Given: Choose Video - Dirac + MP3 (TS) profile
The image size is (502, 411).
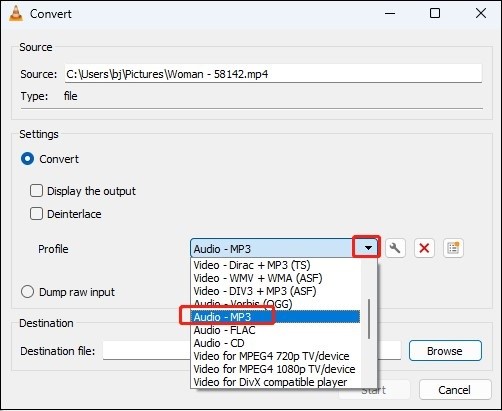Looking at the screenshot, I should coord(275,265).
